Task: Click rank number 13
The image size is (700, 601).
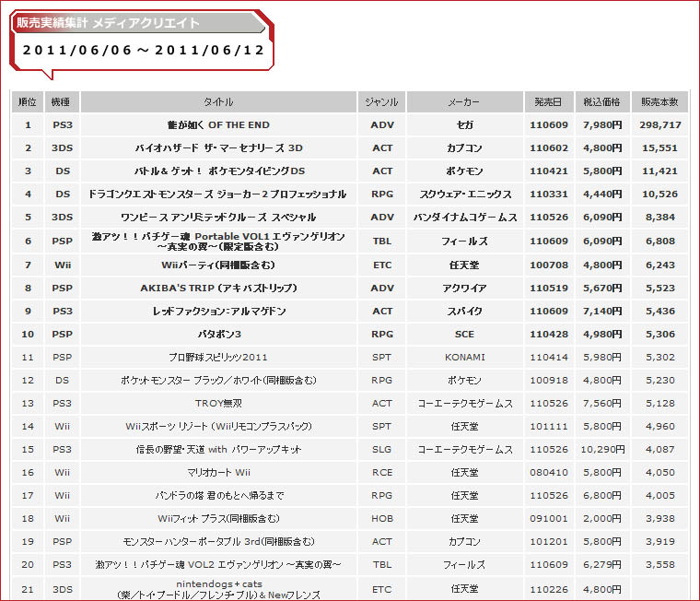Action: [x=28, y=404]
